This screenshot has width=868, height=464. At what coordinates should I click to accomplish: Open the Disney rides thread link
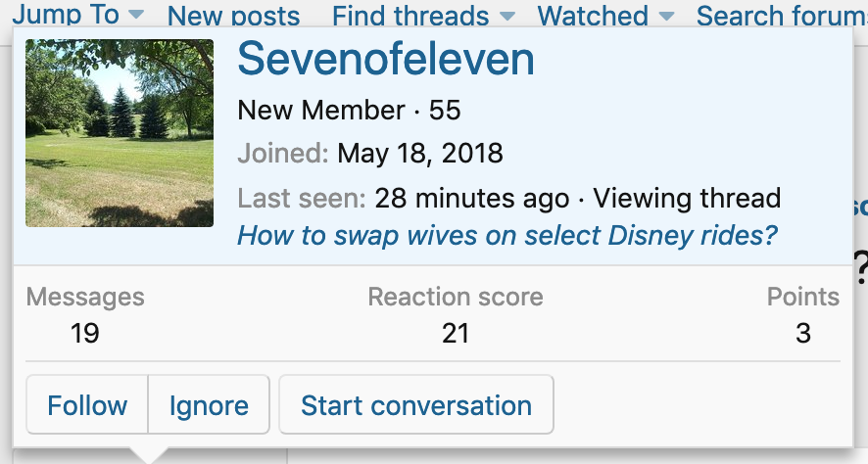pos(507,236)
